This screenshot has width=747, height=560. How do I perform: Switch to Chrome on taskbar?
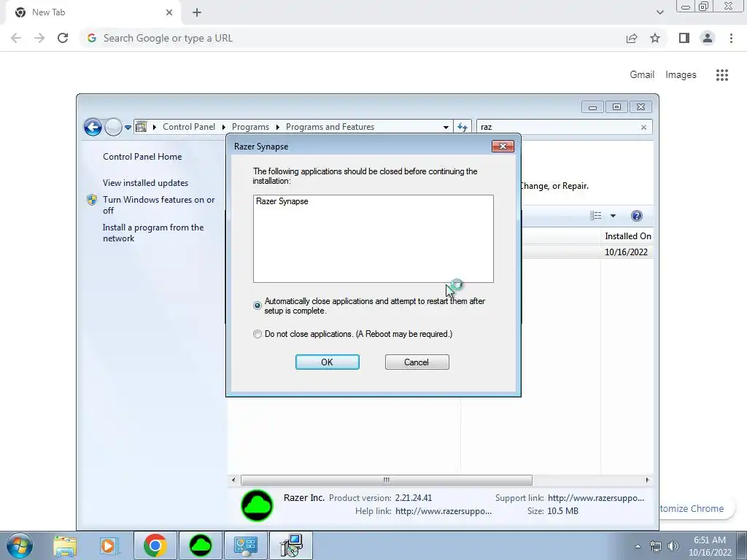click(x=155, y=545)
